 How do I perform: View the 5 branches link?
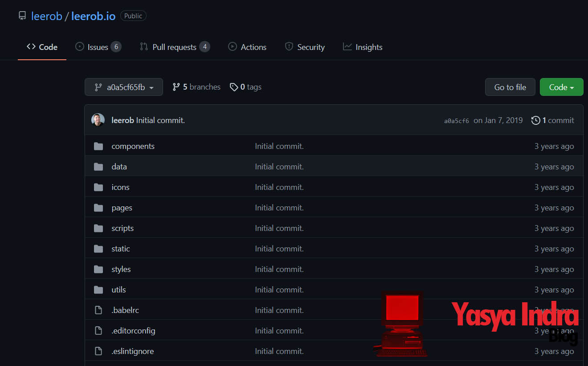coord(196,87)
